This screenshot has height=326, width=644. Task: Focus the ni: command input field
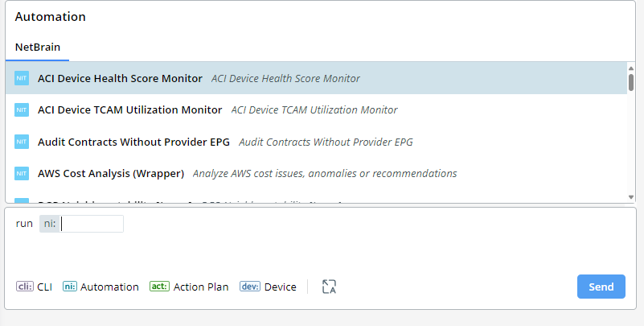92,224
